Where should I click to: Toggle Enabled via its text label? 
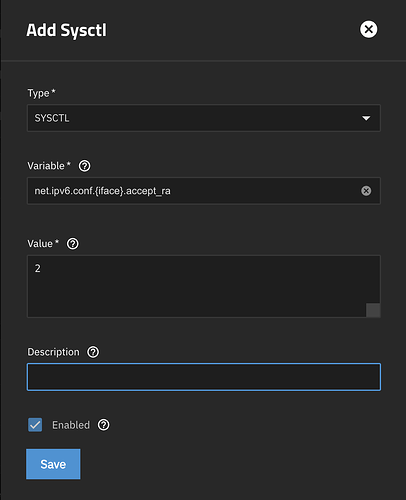(x=71, y=425)
